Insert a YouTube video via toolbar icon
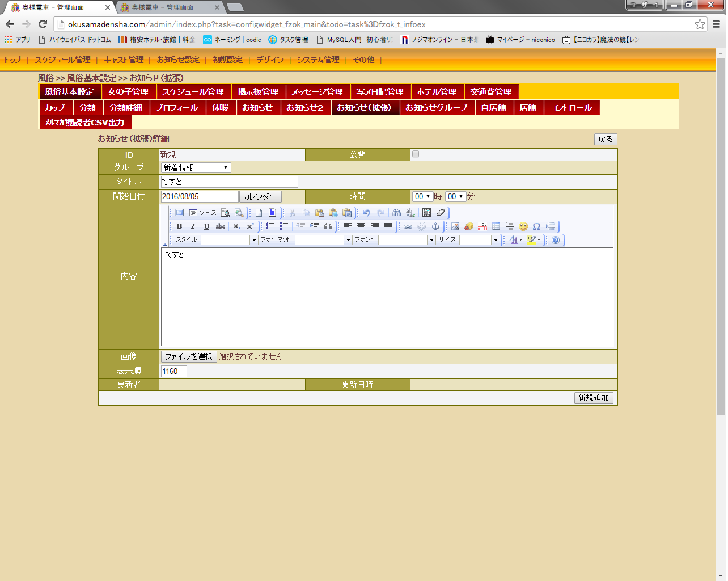 482,226
